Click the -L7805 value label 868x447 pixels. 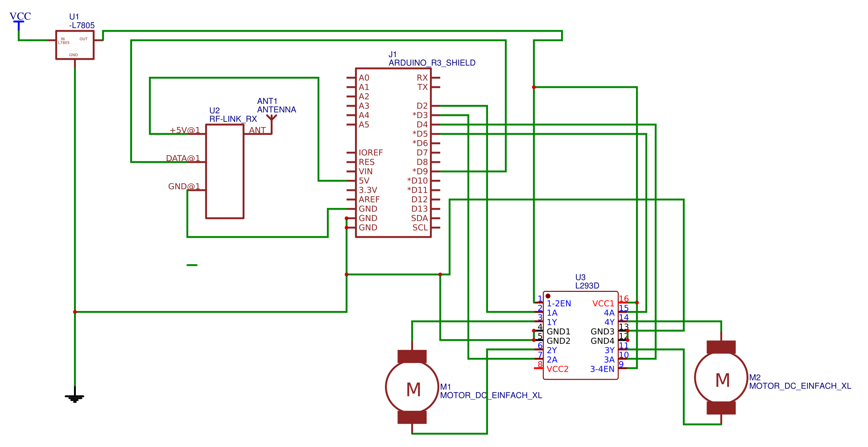pyautogui.click(x=82, y=25)
